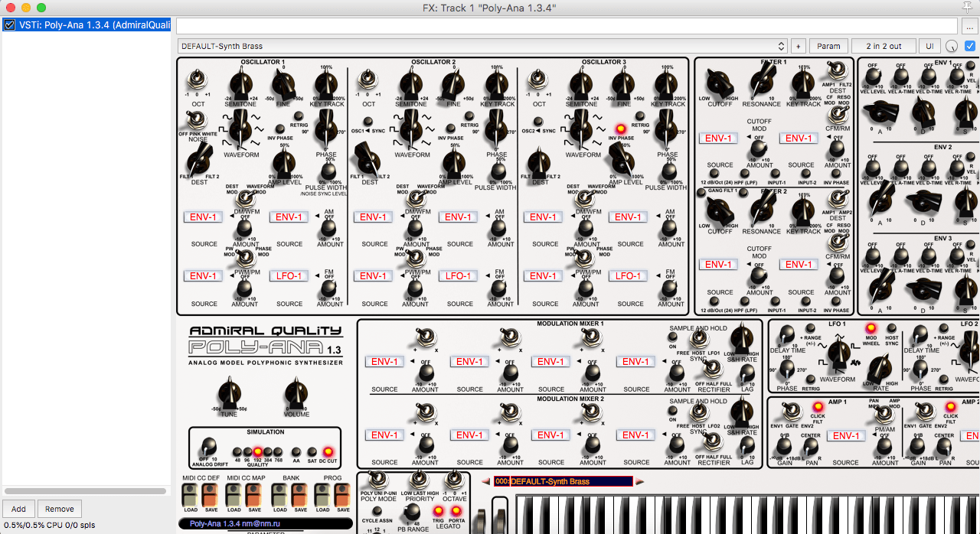
Task: Turn off Legato PORTA LED
Action: pos(458,510)
